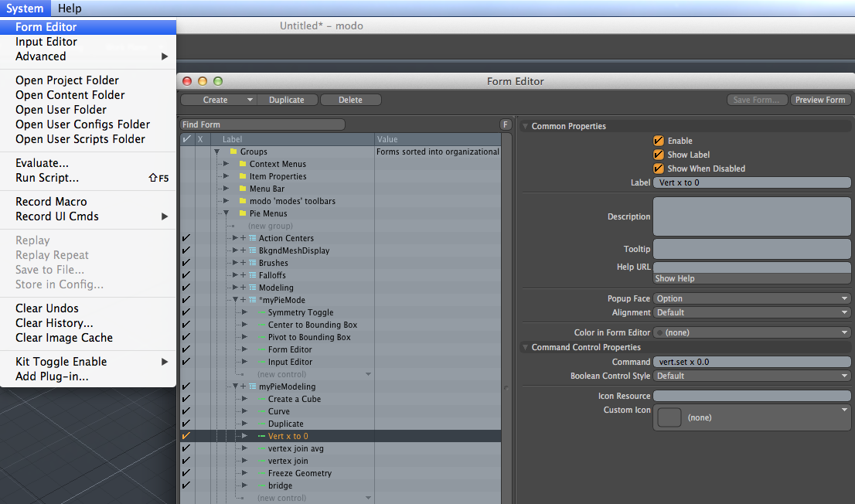This screenshot has width=855, height=504.
Task: Open the Kit Toggle Enable submenu
Action: click(x=88, y=362)
